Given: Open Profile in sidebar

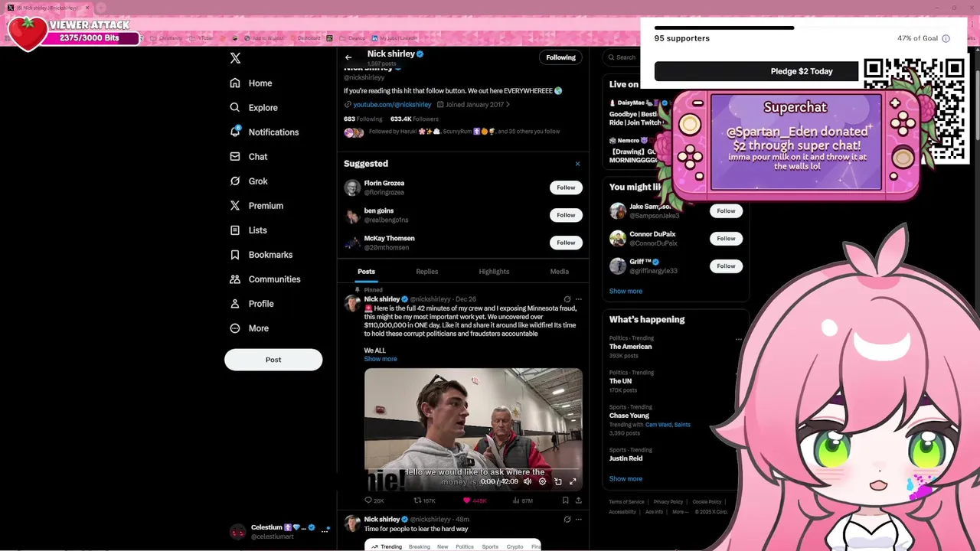Looking at the screenshot, I should click(252, 303).
